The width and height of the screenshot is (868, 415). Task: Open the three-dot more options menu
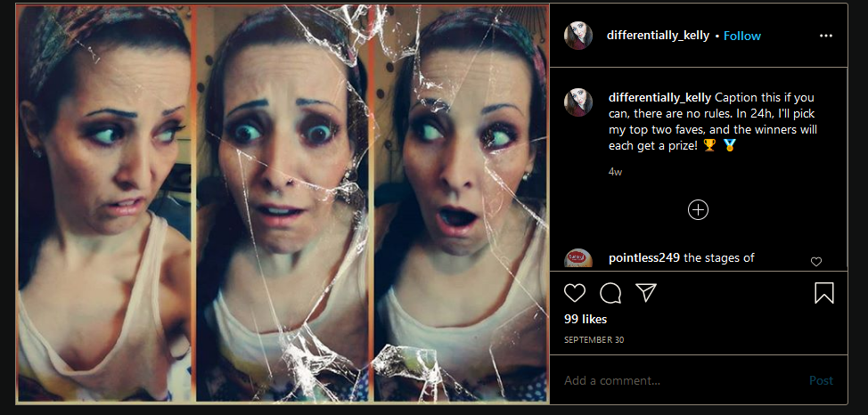pyautogui.click(x=826, y=36)
